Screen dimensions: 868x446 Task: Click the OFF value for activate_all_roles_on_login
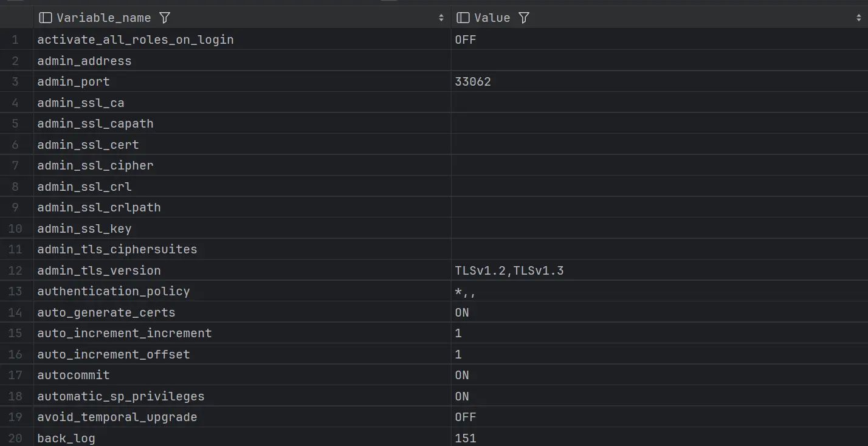tap(466, 39)
